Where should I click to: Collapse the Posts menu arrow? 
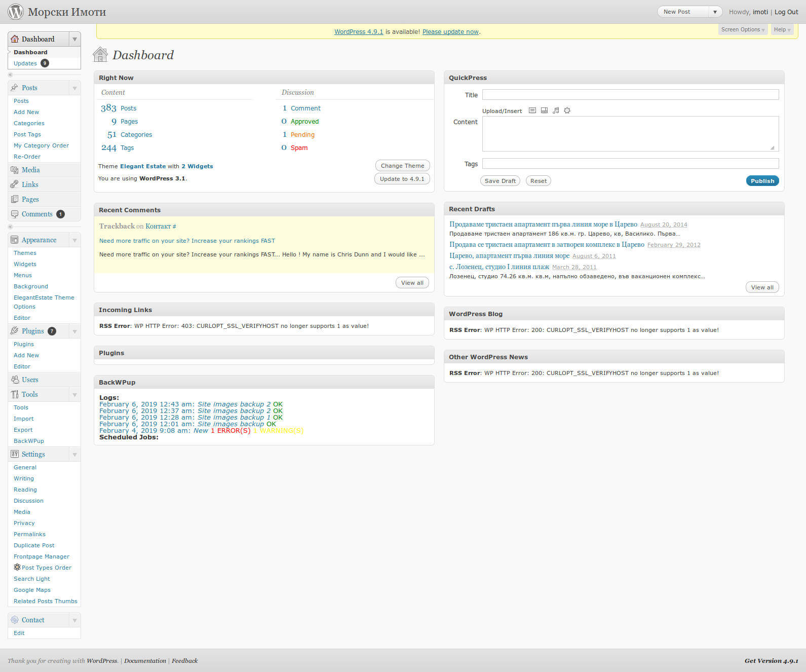coord(75,88)
